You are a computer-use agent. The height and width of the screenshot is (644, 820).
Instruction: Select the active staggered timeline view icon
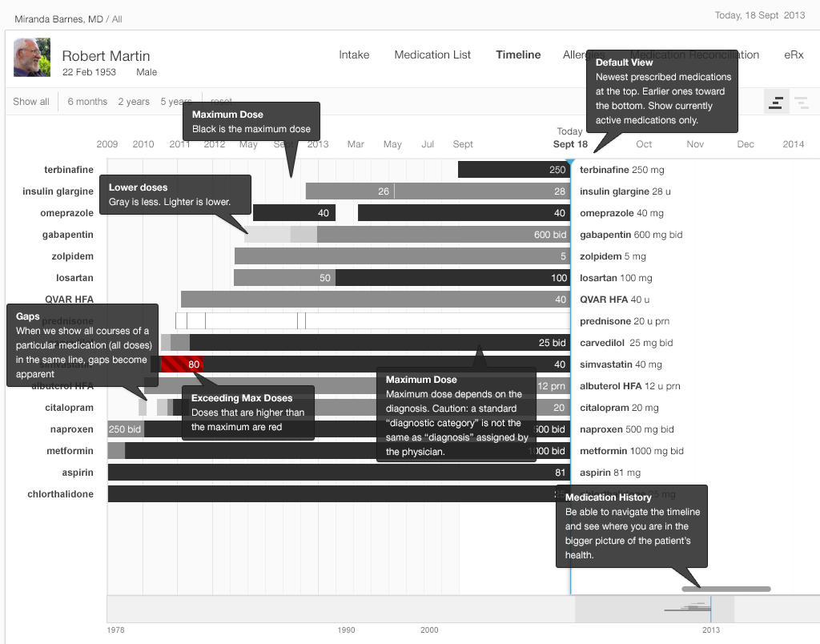775,102
